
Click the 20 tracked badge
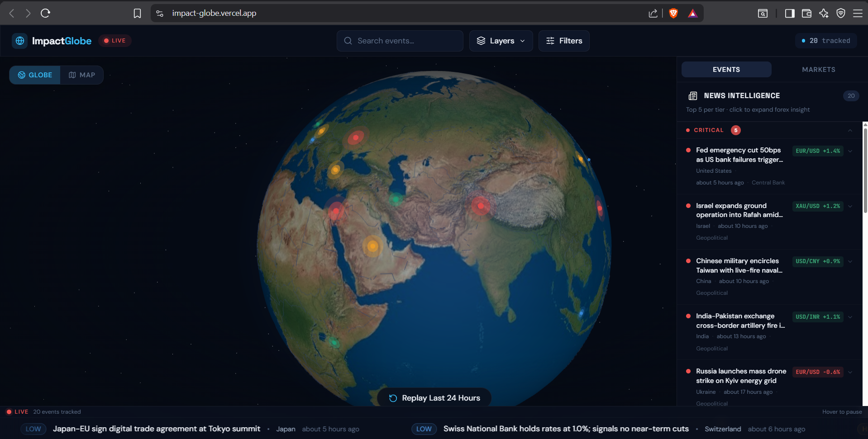pyautogui.click(x=826, y=41)
